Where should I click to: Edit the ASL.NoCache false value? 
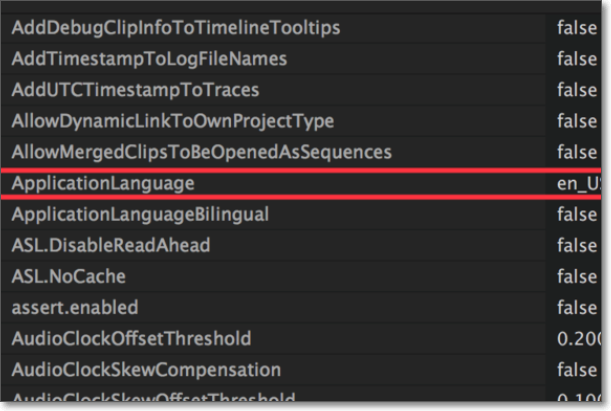pyautogui.click(x=577, y=276)
